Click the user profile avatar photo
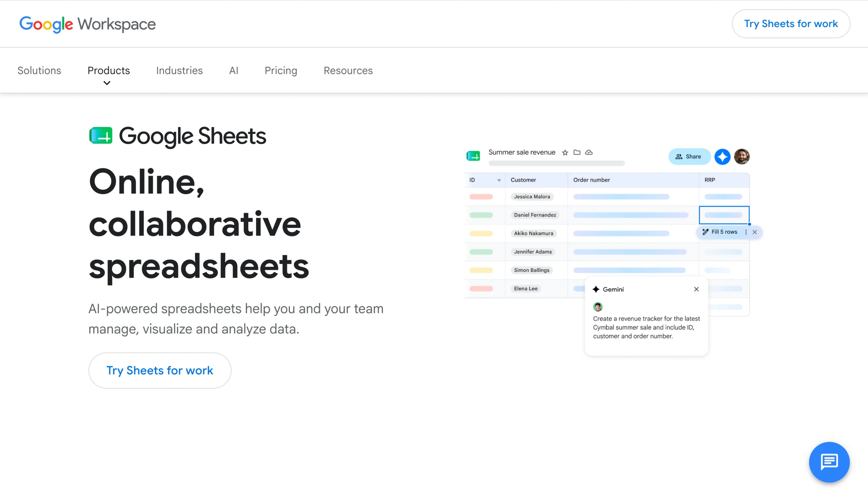 point(742,157)
